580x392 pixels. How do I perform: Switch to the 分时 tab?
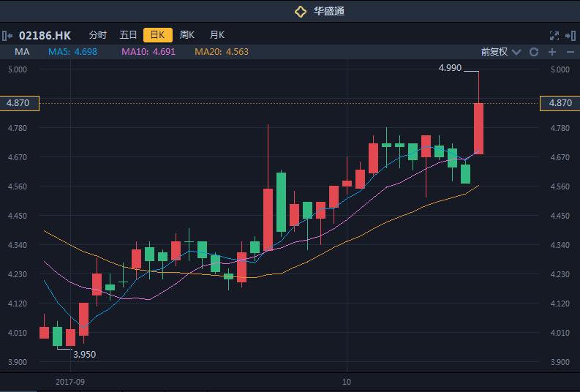tap(98, 35)
